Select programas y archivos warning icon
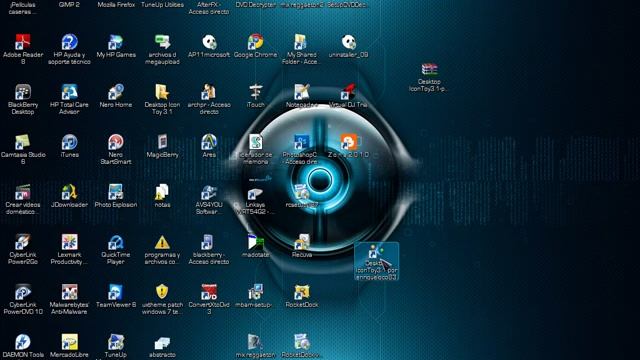 point(162,242)
